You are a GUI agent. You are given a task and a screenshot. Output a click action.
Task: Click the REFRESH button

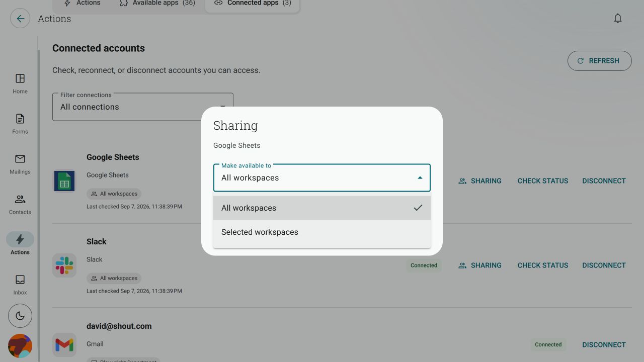click(599, 61)
